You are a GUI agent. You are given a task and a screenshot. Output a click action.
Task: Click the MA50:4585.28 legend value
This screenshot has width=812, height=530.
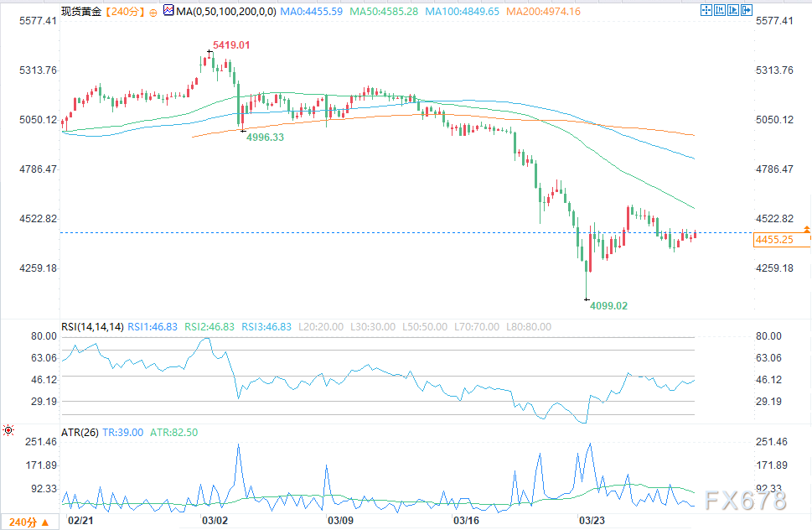coord(384,12)
